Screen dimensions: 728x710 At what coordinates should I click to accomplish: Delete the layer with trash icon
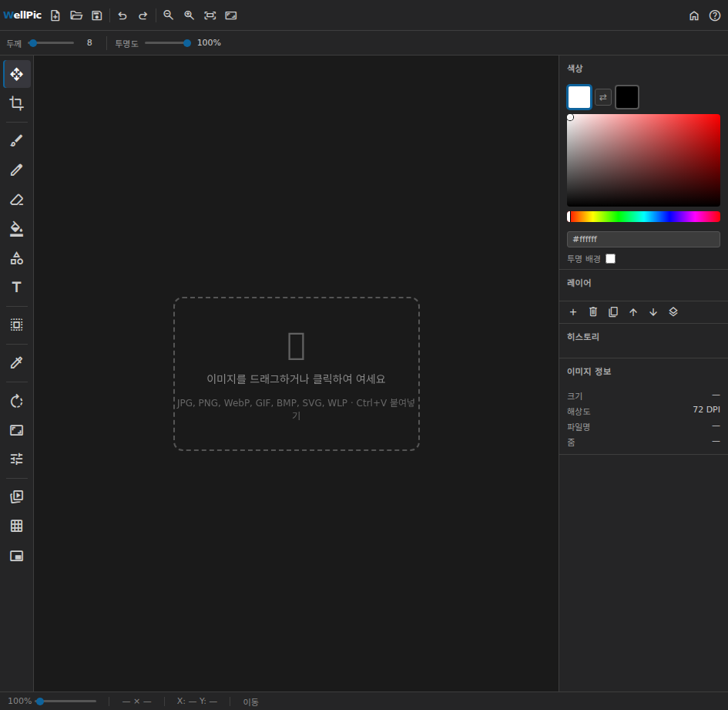click(x=593, y=312)
